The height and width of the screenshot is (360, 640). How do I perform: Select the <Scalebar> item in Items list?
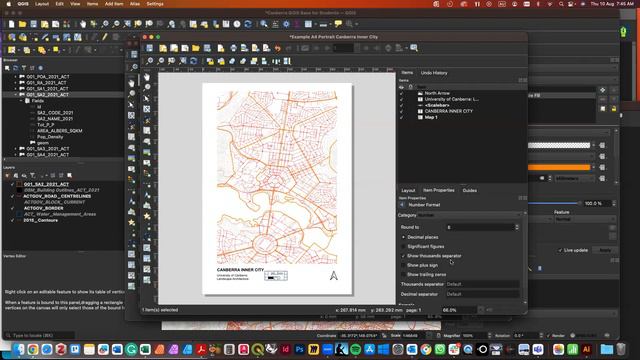click(x=437, y=105)
